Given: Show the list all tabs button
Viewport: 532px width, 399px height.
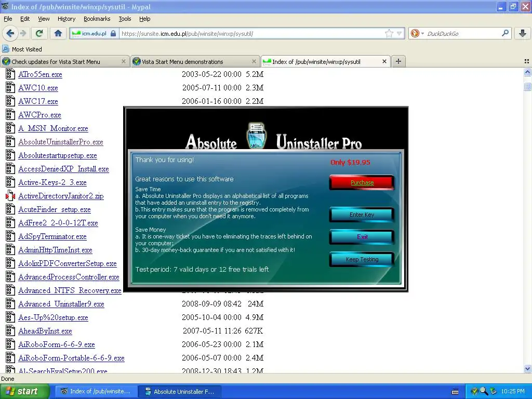Looking at the screenshot, I should pyautogui.click(x=527, y=61).
